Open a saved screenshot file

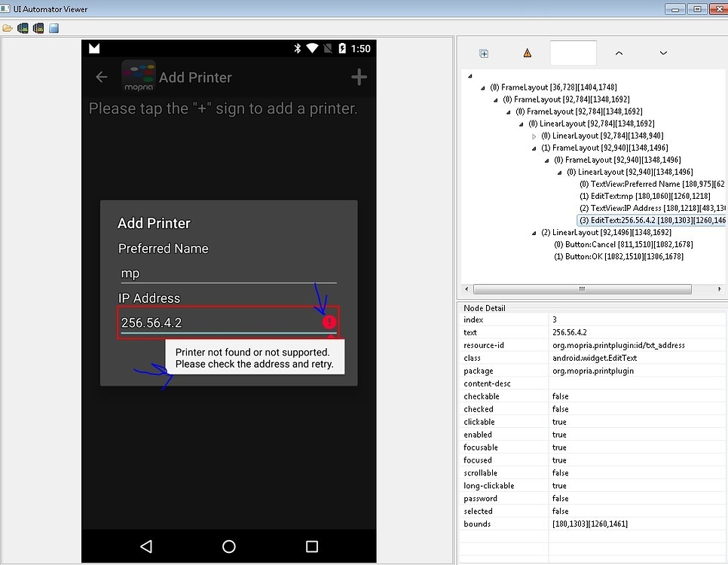pos(8,27)
